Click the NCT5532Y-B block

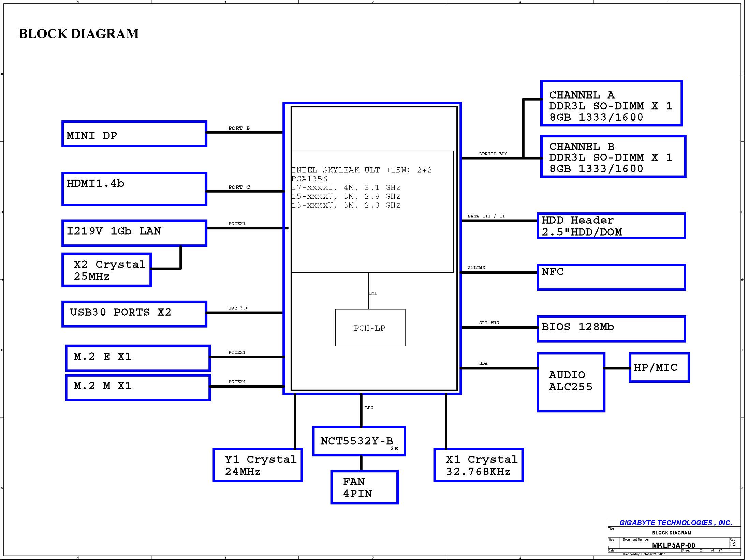[359, 441]
